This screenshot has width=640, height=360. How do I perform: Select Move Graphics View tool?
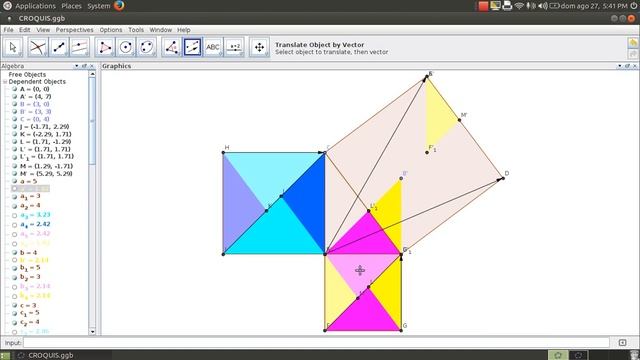(x=259, y=47)
